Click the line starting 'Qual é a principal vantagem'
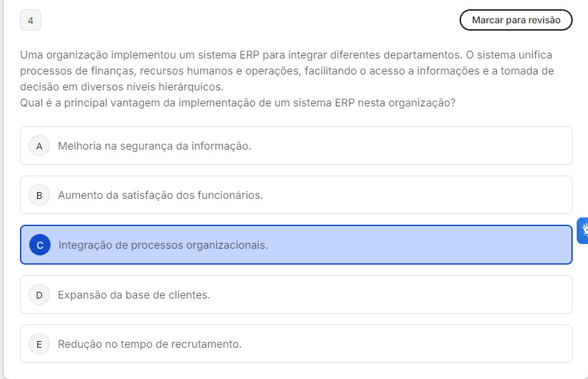 coord(237,103)
